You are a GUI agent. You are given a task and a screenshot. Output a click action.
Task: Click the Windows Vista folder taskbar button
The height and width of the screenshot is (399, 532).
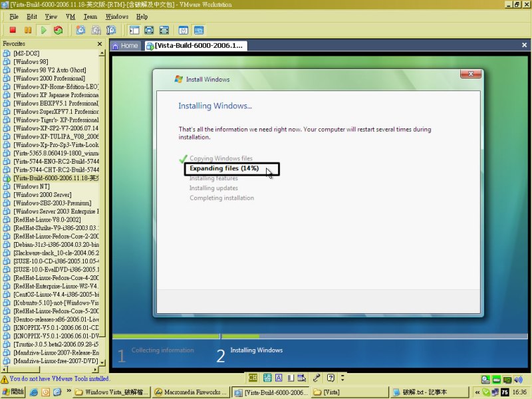pos(112,392)
